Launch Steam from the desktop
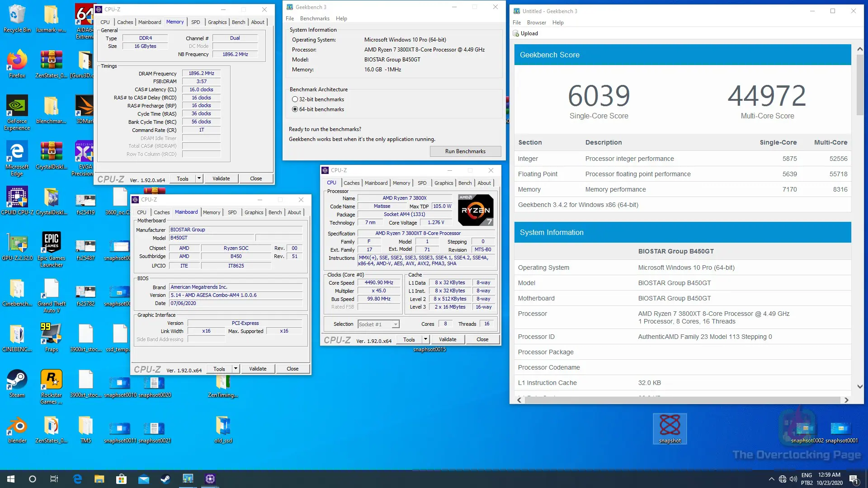Screen dimensions: 868x488 (x=17, y=384)
